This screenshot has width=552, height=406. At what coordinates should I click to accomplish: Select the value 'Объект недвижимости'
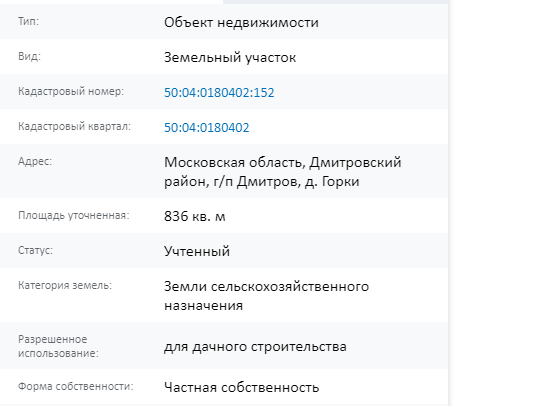coord(241,23)
